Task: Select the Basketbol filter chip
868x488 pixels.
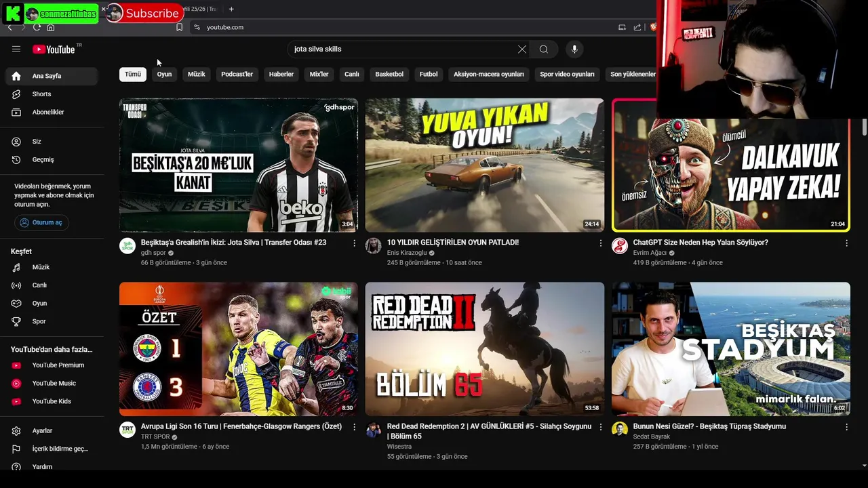Action: pos(389,74)
